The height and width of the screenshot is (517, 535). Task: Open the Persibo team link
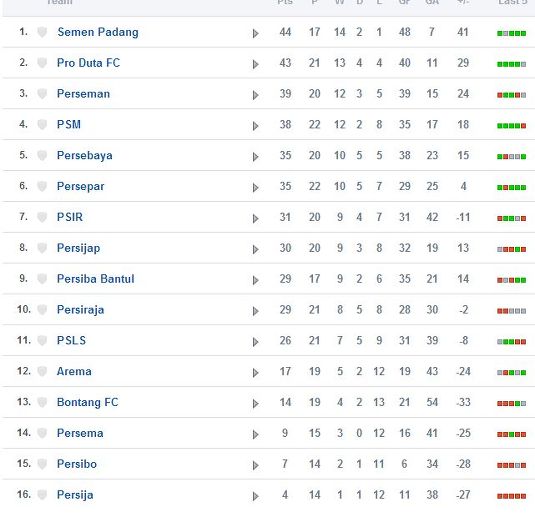(77, 464)
